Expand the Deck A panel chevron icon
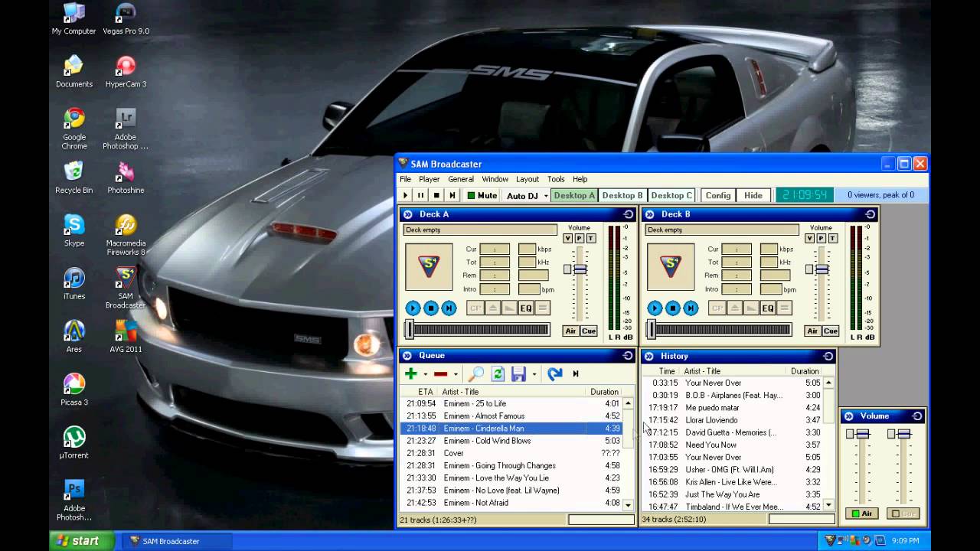Image resolution: width=980 pixels, height=551 pixels. pos(408,214)
